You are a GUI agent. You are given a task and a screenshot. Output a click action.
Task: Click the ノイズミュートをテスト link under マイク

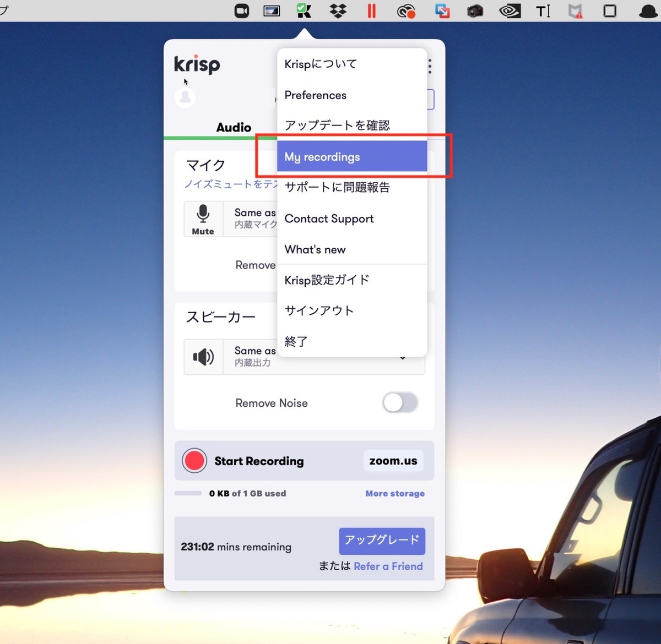[231, 184]
